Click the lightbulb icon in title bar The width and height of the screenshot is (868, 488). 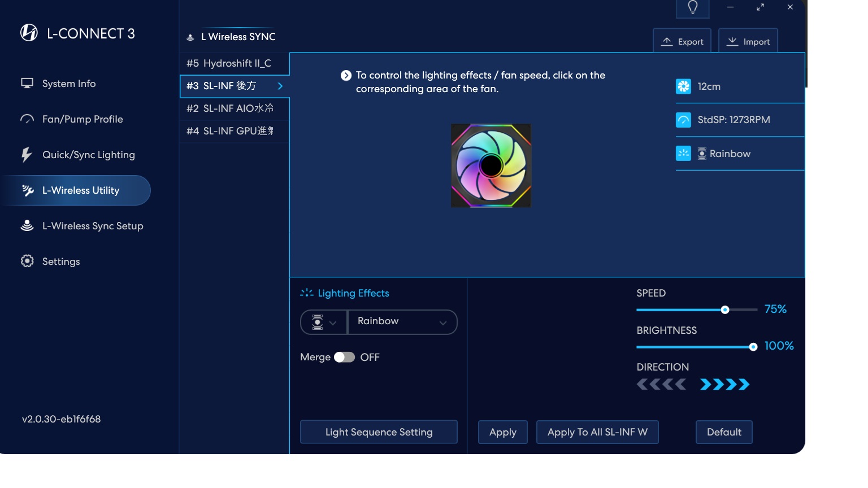(692, 8)
